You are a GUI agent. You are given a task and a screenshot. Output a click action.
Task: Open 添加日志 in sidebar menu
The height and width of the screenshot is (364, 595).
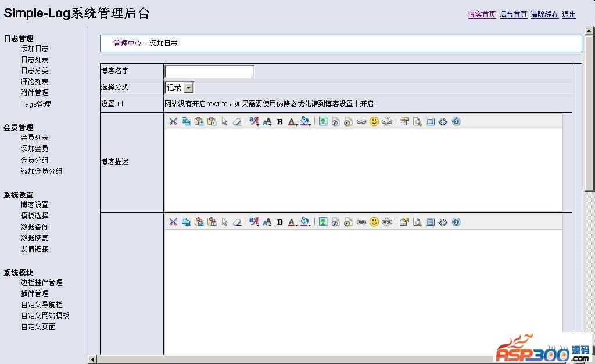[x=34, y=49]
